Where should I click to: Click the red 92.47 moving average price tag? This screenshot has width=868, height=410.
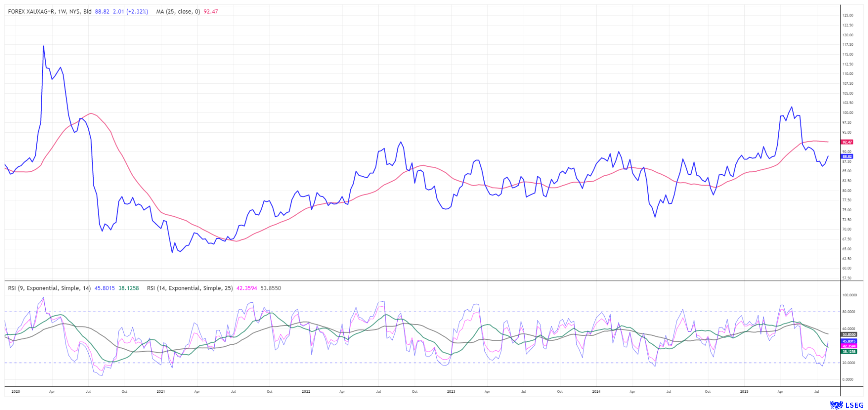point(847,142)
